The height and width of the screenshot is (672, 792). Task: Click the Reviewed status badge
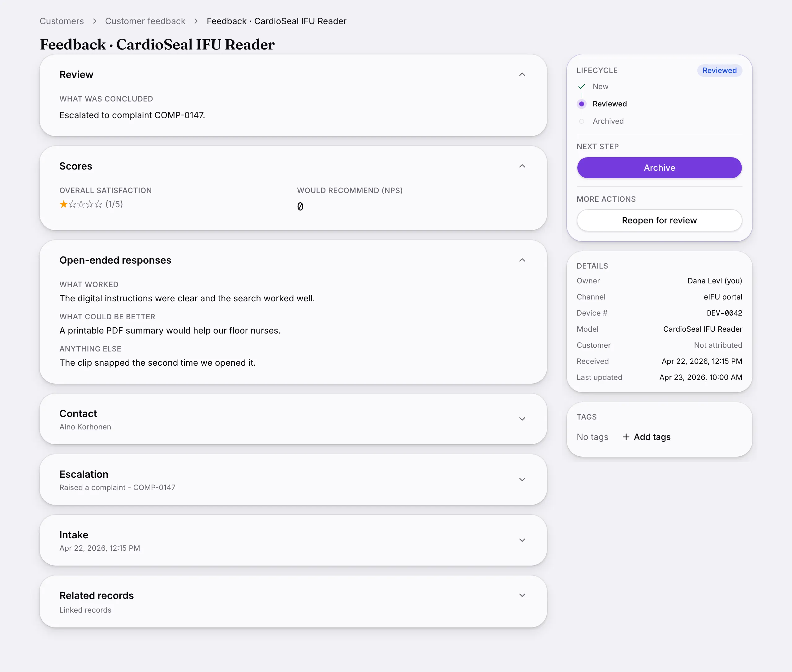719,71
